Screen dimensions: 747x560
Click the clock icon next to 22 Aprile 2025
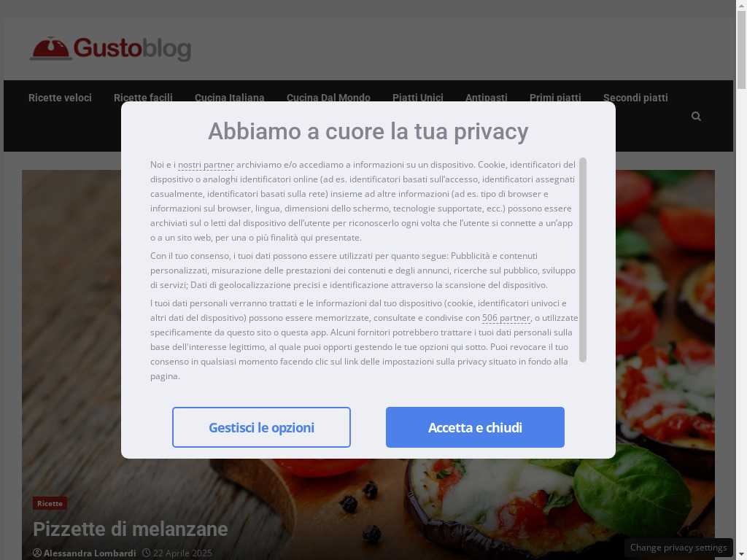click(146, 553)
